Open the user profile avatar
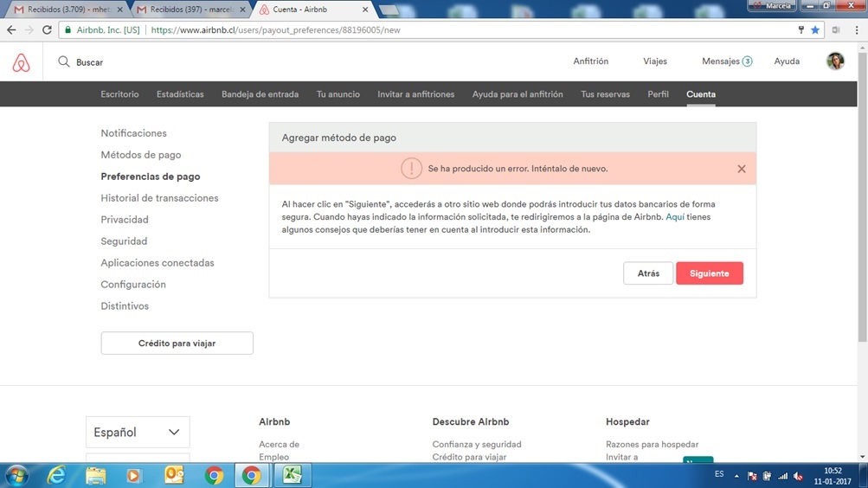The height and width of the screenshot is (488, 868). click(x=835, y=61)
